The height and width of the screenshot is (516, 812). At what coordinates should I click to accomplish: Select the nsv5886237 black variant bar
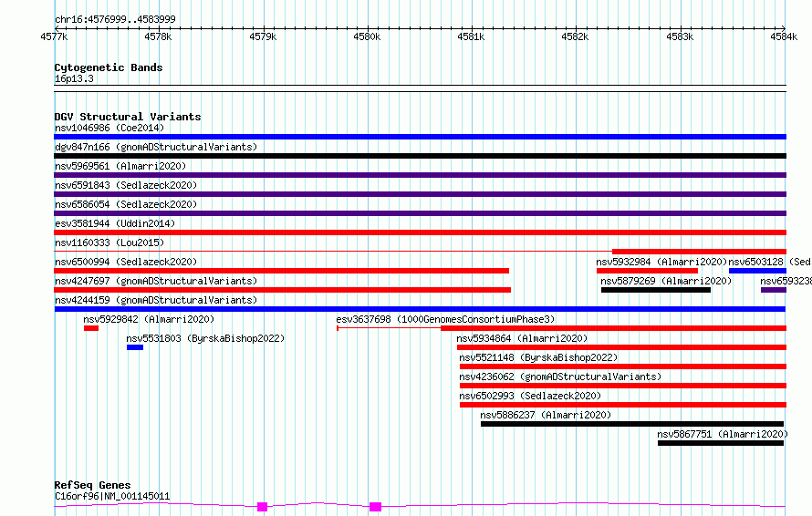tap(632, 424)
